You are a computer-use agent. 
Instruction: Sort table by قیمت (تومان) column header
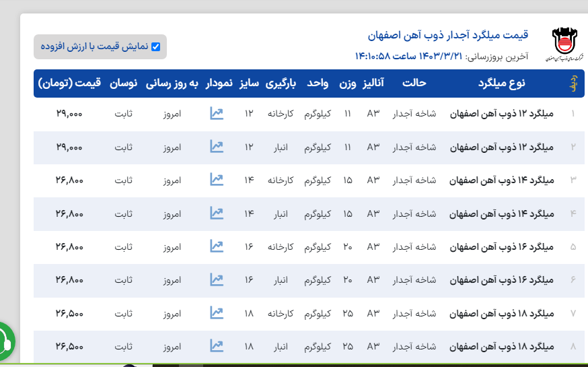coord(70,84)
